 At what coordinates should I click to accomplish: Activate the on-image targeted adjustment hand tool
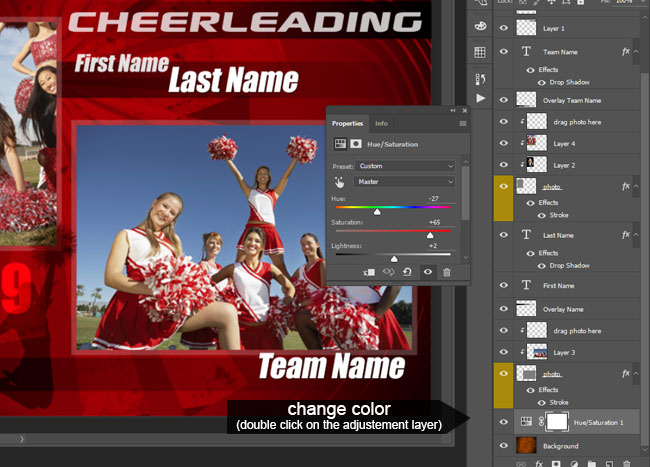[339, 182]
